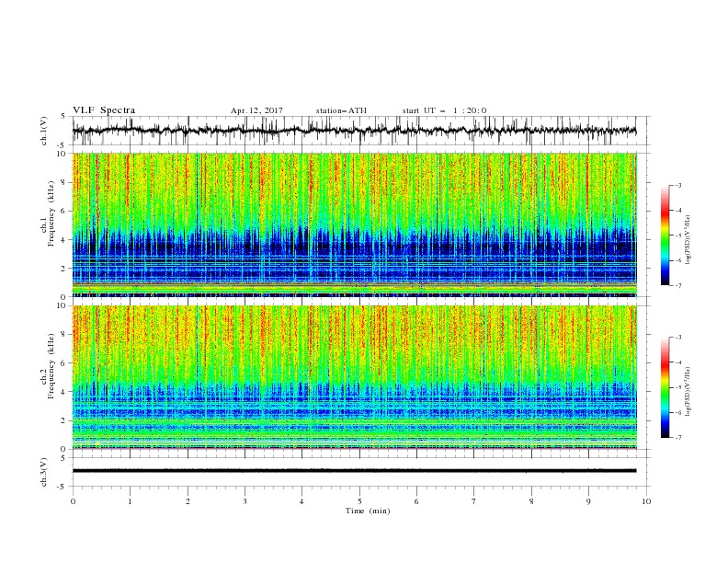Click the "Time (min)" x-axis label
728x563 pixels.
pyautogui.click(x=368, y=511)
